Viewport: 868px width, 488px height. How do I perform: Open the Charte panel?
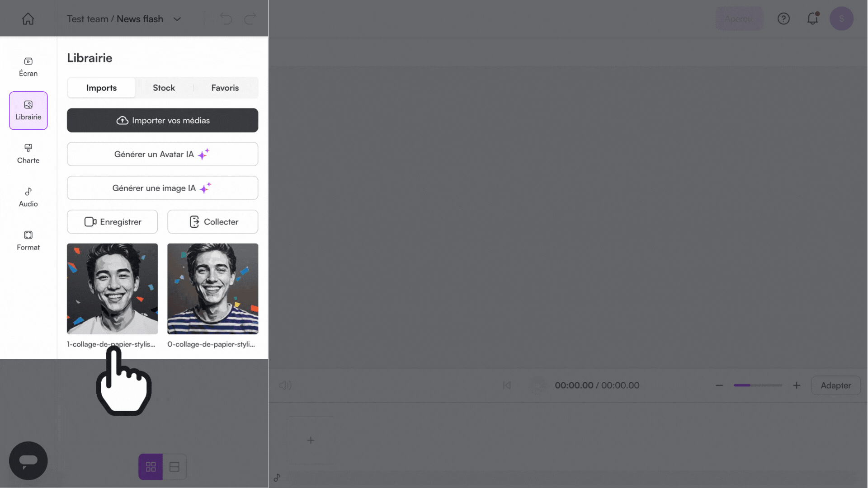(28, 153)
